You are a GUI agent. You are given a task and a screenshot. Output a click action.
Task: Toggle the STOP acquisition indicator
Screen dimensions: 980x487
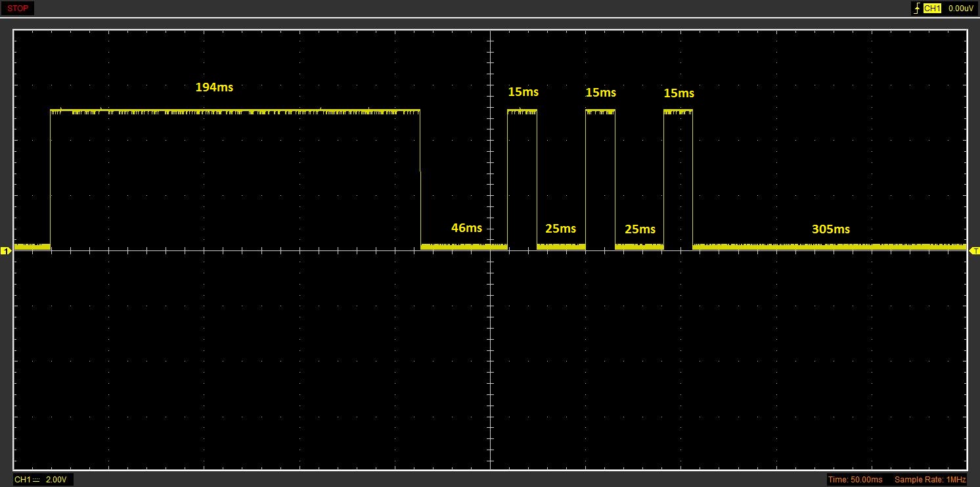click(x=17, y=9)
